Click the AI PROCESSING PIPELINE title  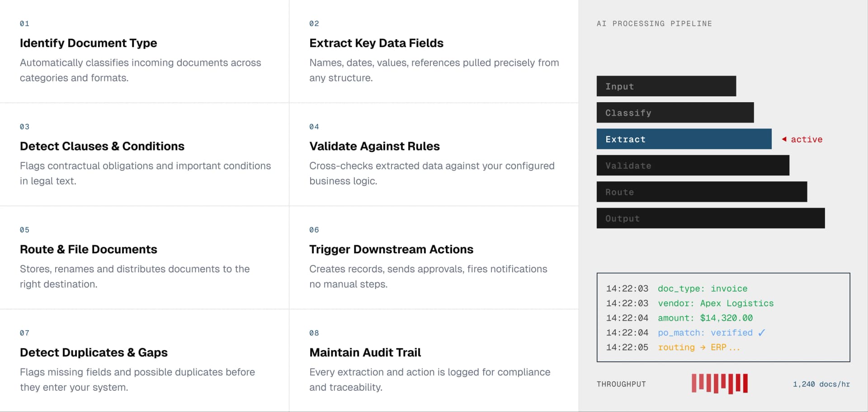point(654,24)
